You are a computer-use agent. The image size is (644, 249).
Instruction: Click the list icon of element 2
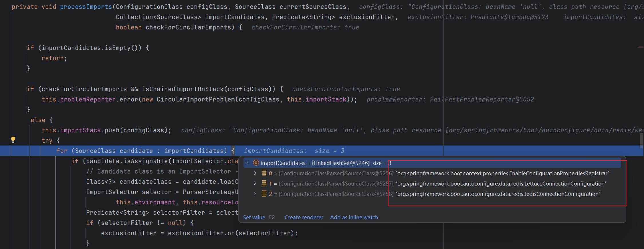pyautogui.click(x=264, y=194)
